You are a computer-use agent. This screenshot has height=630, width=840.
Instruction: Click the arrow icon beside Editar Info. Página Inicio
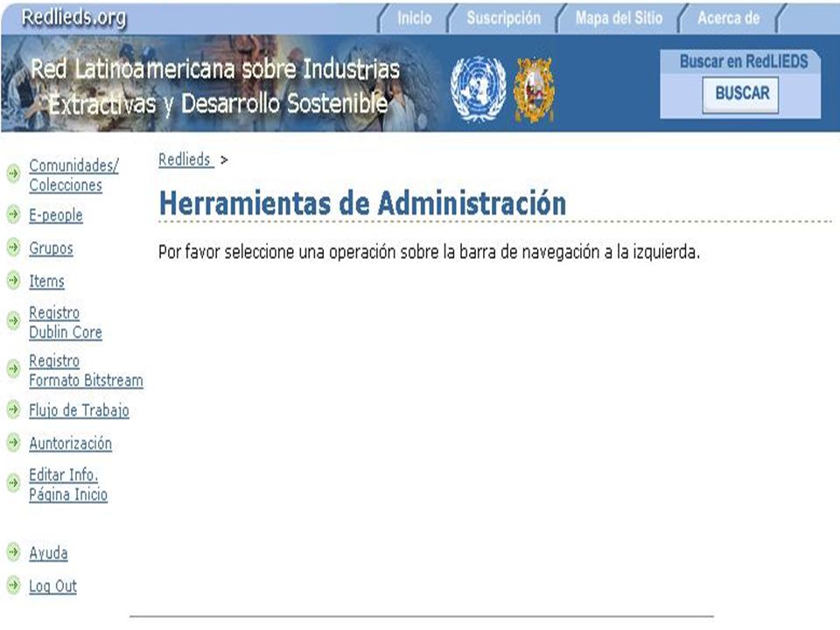coord(13,483)
